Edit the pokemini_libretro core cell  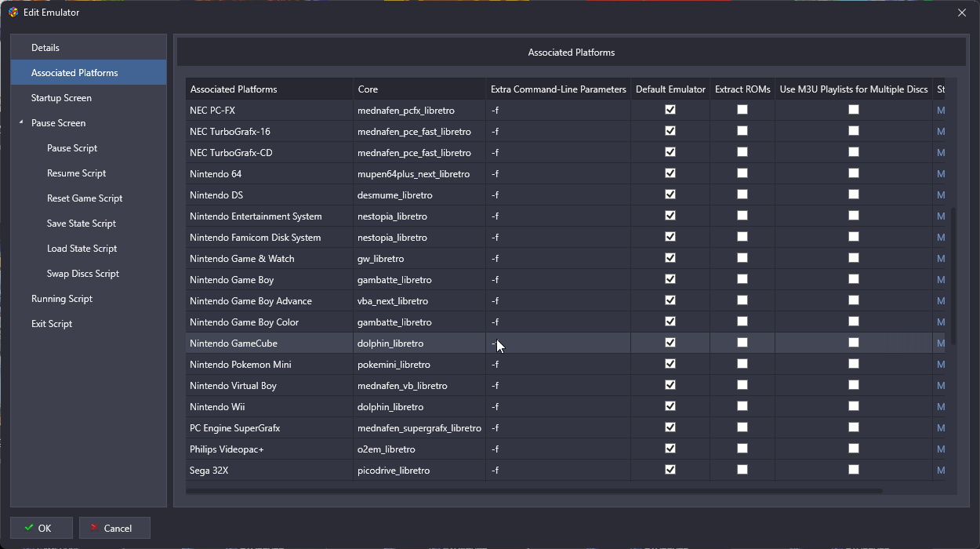point(419,365)
